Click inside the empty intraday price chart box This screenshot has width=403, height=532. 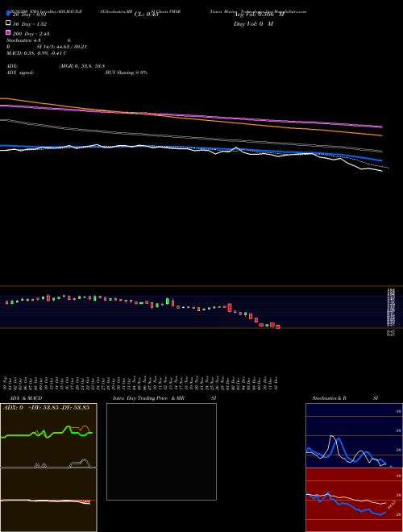[161, 451]
